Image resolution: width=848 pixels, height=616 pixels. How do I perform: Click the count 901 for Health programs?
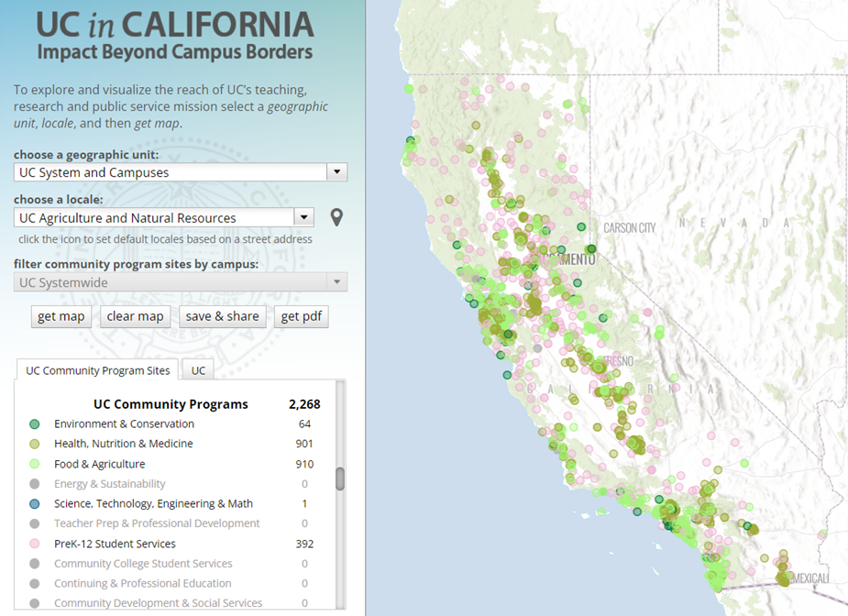[x=304, y=444]
